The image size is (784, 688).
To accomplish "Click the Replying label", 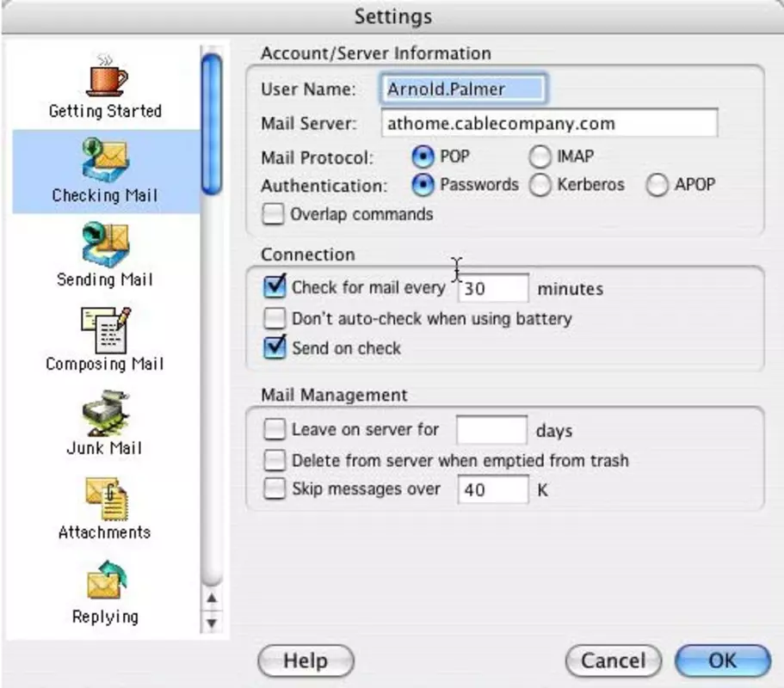I will (x=105, y=617).
